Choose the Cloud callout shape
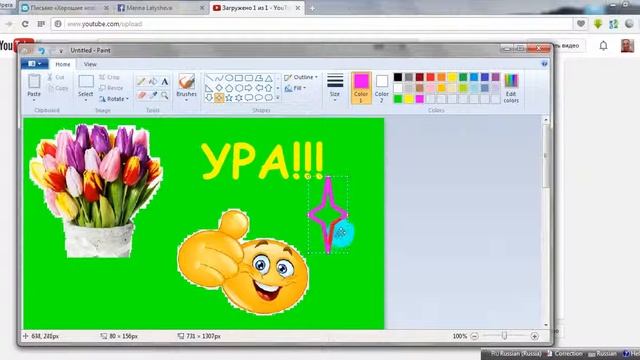Screen dimensions: 640x360 pos(269,98)
